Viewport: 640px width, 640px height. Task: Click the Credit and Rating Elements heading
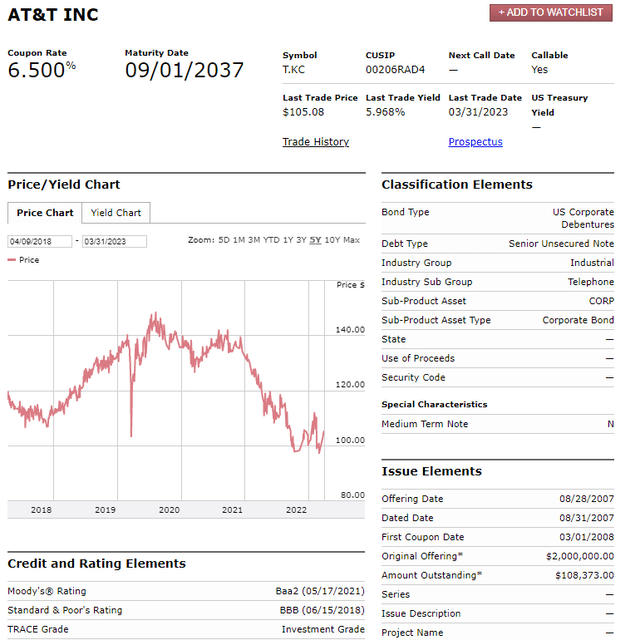click(x=96, y=564)
